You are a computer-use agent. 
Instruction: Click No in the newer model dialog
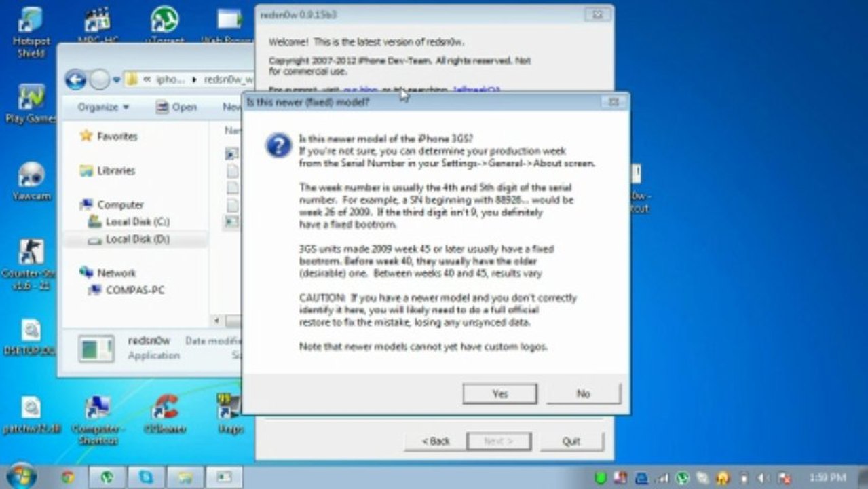(584, 394)
